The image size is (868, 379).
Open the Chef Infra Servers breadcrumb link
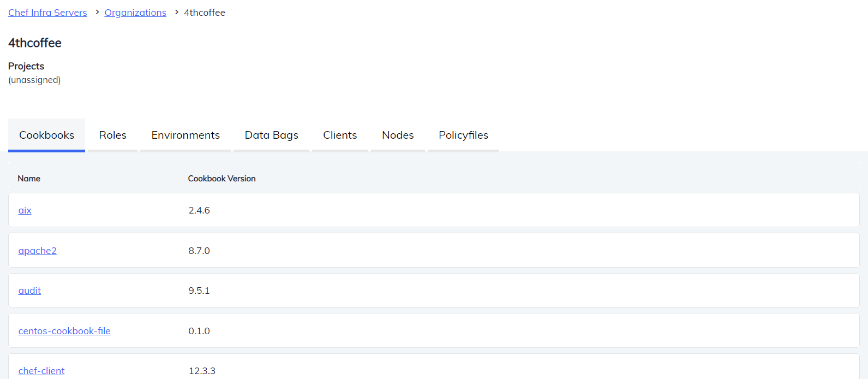47,13
